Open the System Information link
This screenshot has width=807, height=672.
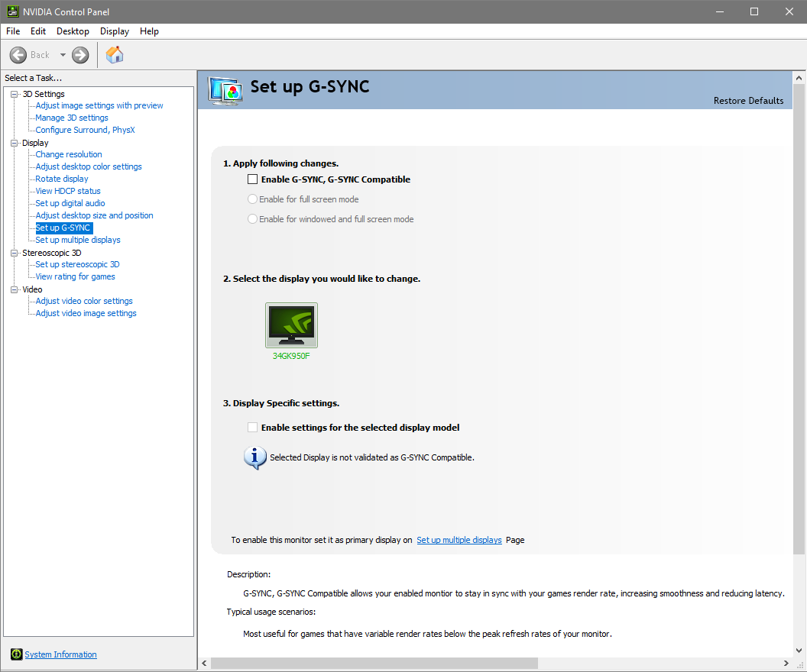[x=60, y=654]
